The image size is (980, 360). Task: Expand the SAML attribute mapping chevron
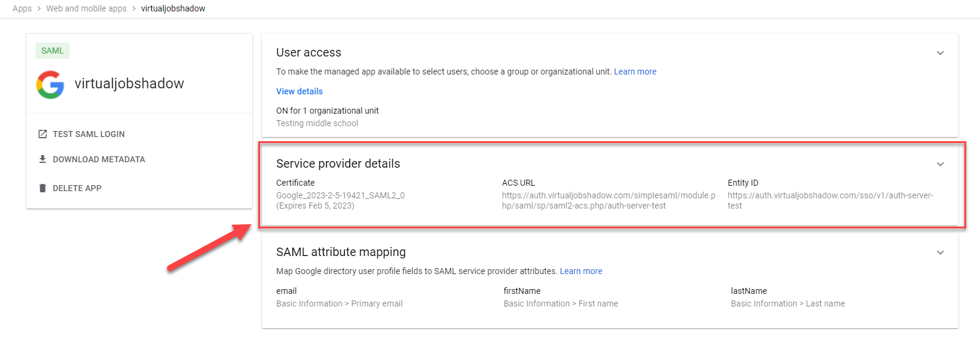point(940,252)
